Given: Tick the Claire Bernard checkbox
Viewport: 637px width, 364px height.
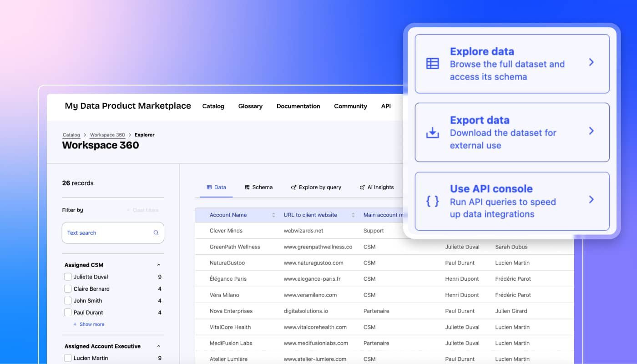Looking at the screenshot, I should 68,289.
